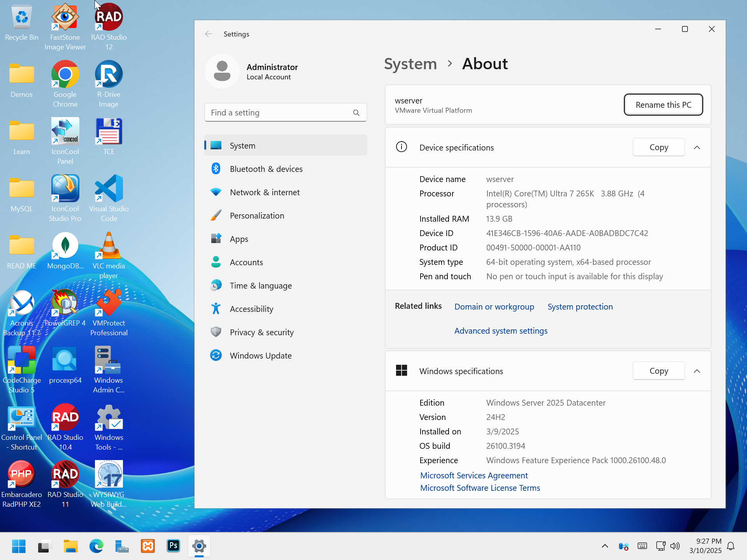Viewport: 747px width, 560px height.
Task: Open Network & internet settings
Action: tap(286, 192)
